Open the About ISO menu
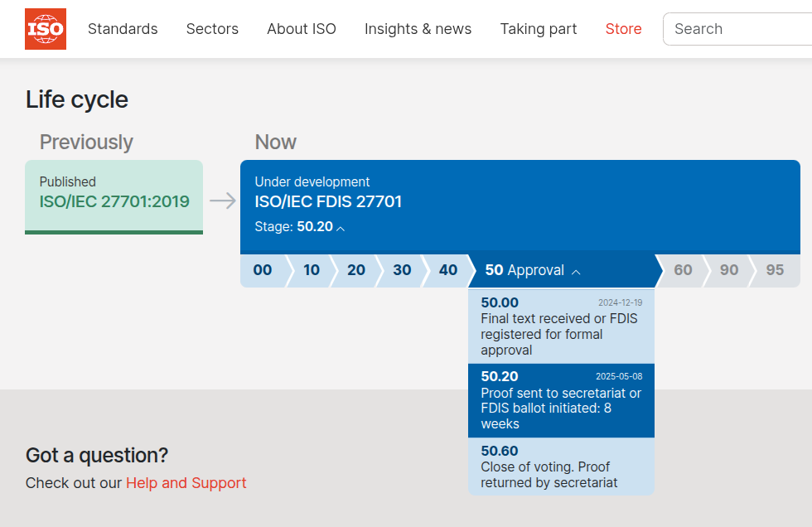 (x=302, y=29)
